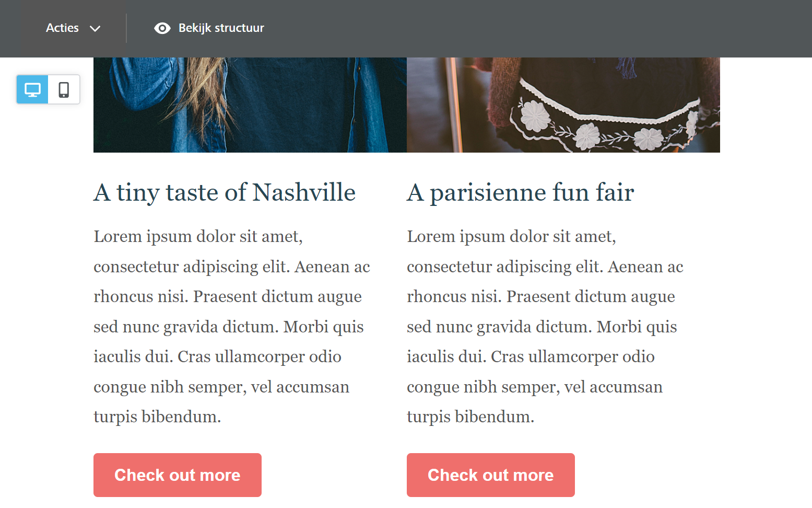Select heading "A tiny taste of Nashville"
Screen dimensions: 812x508
coord(225,192)
